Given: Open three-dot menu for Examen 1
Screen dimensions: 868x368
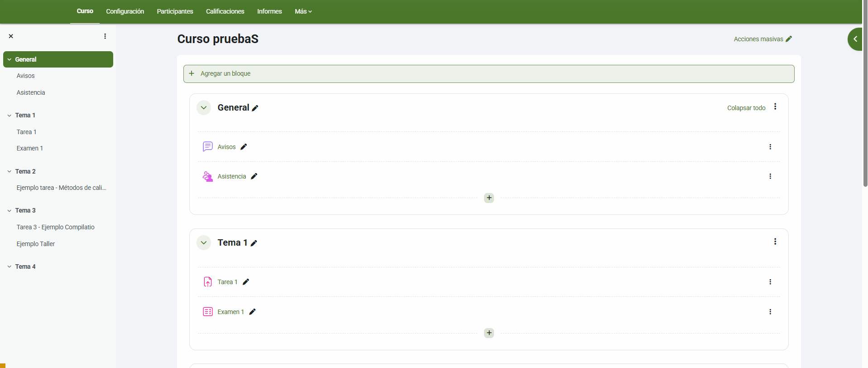Looking at the screenshot, I should [770, 312].
